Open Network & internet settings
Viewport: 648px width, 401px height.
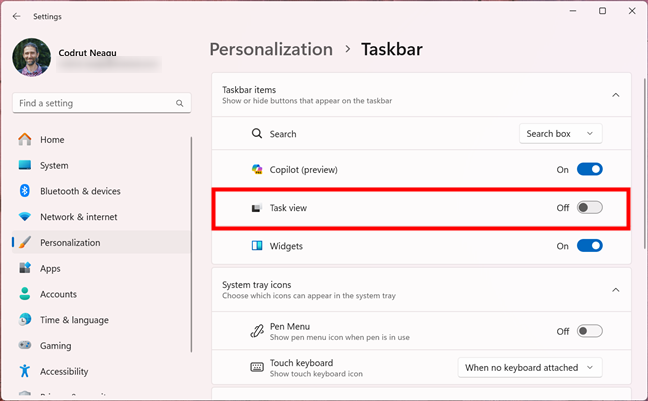click(101, 217)
